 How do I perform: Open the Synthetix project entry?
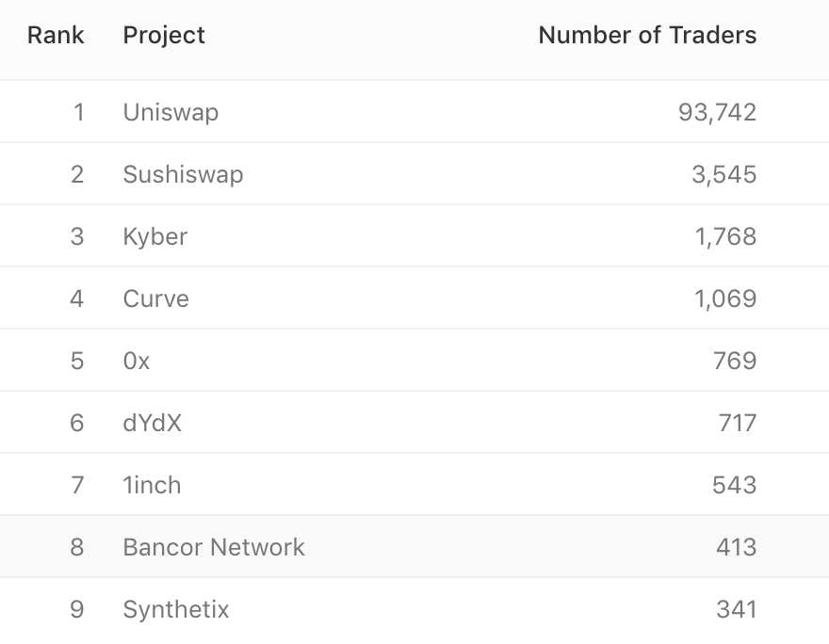(176, 609)
